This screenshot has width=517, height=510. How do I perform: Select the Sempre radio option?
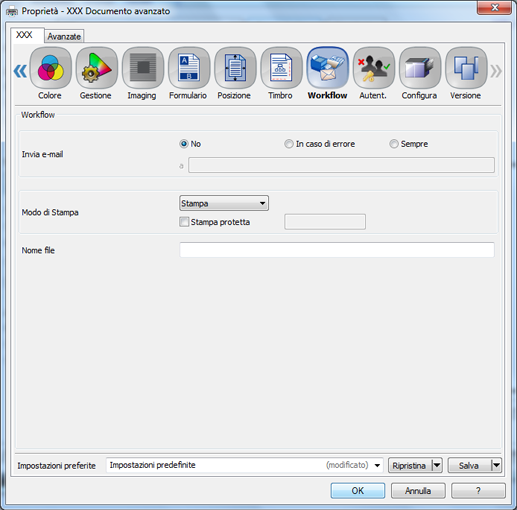[394, 144]
